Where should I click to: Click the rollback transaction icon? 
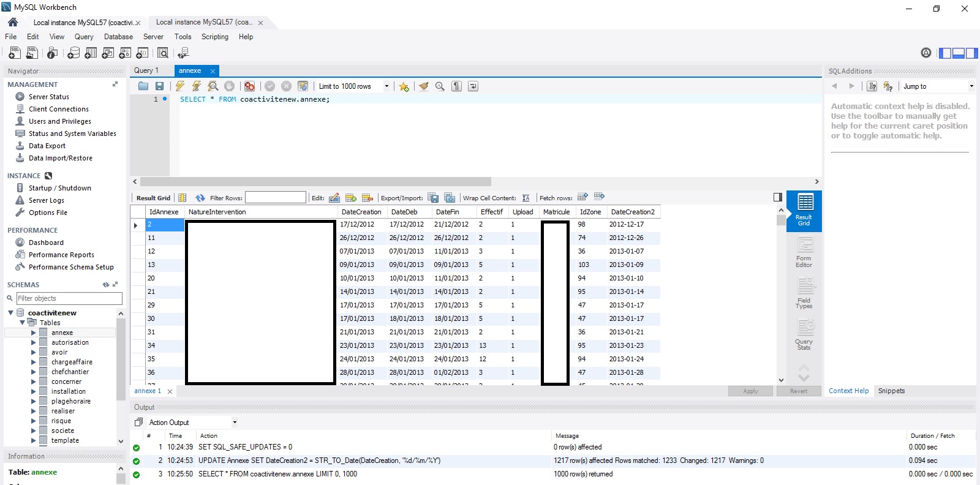point(286,86)
